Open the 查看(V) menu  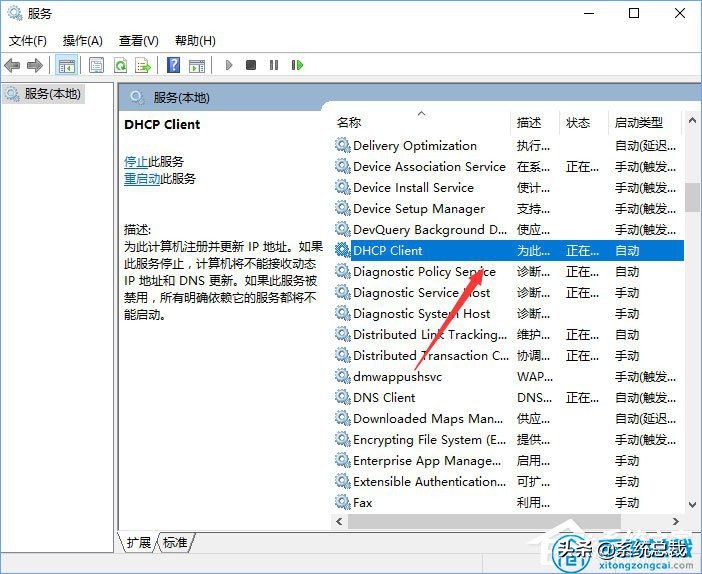139,41
